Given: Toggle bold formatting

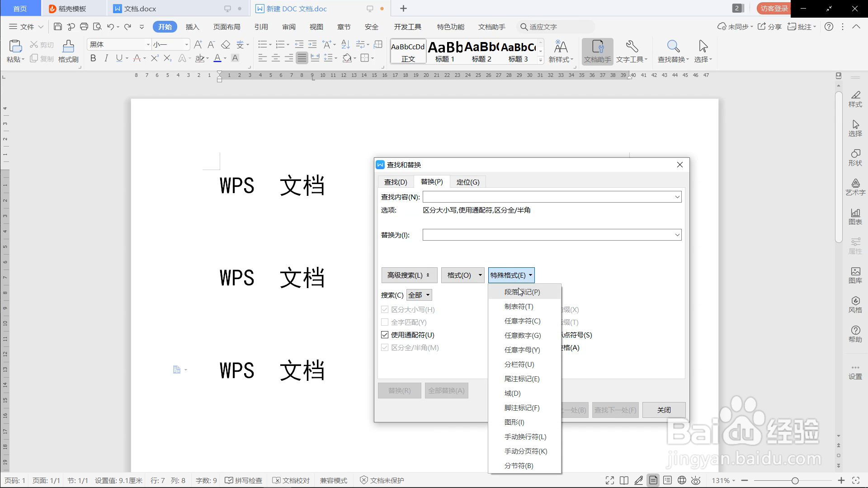Looking at the screenshot, I should tap(93, 58).
